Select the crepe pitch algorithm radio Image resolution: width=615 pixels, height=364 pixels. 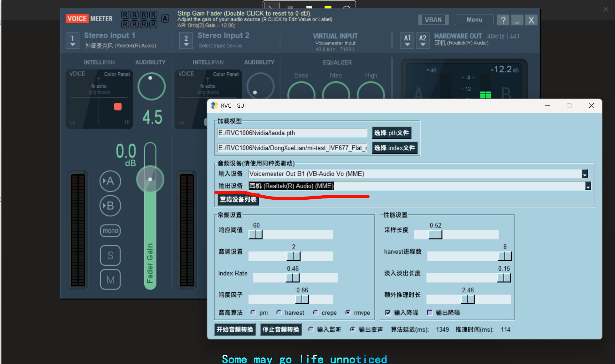[315, 312]
